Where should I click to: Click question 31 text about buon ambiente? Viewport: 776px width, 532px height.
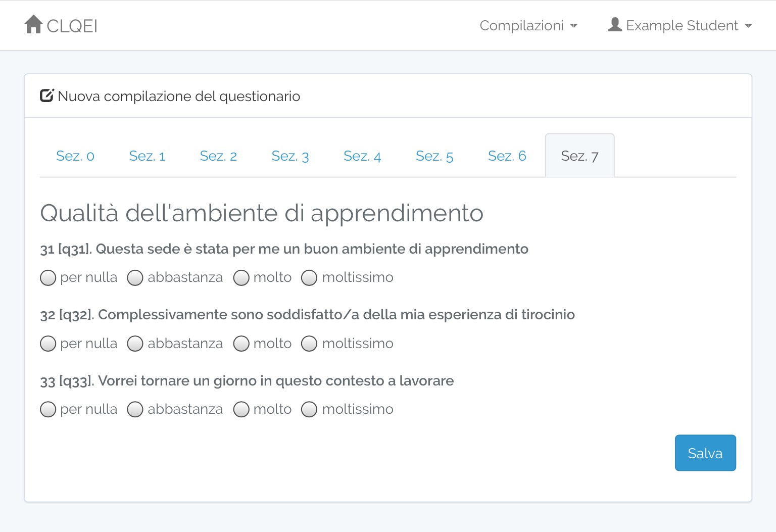click(284, 249)
